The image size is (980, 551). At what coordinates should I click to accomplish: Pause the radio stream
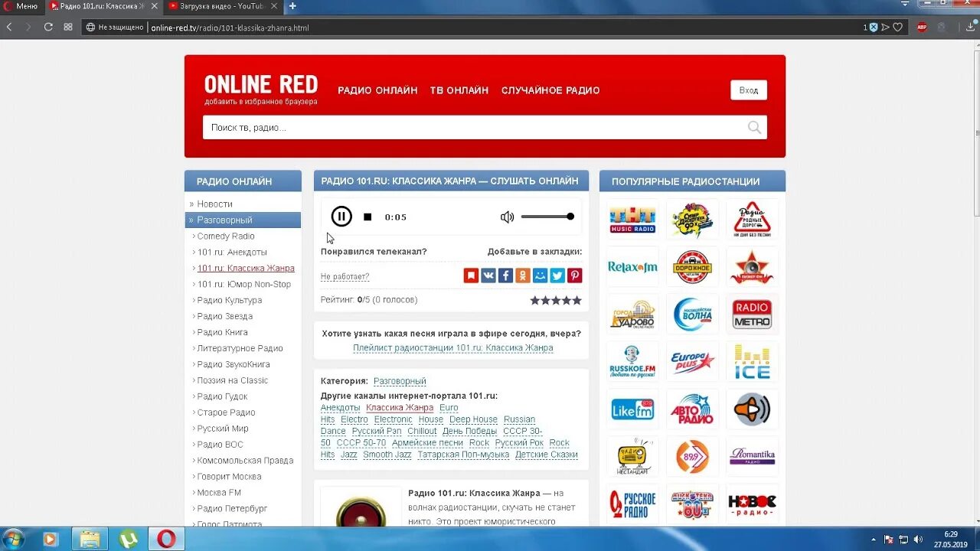pos(341,217)
